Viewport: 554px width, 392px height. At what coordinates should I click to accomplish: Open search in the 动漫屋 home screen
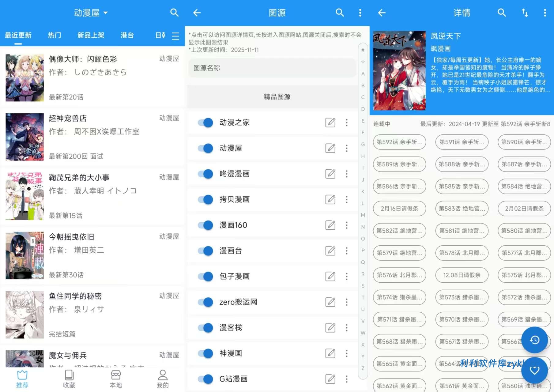(174, 13)
